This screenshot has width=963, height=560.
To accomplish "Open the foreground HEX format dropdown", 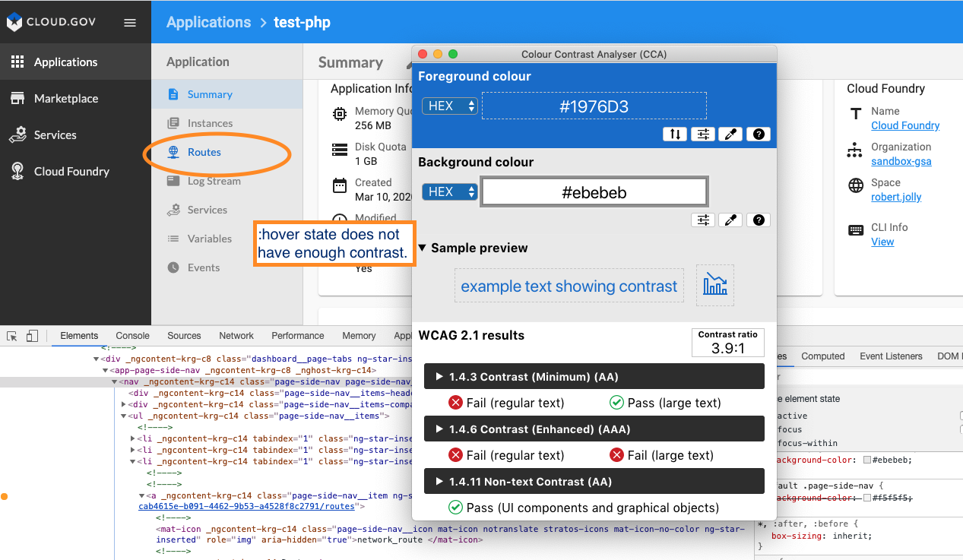I will [449, 106].
